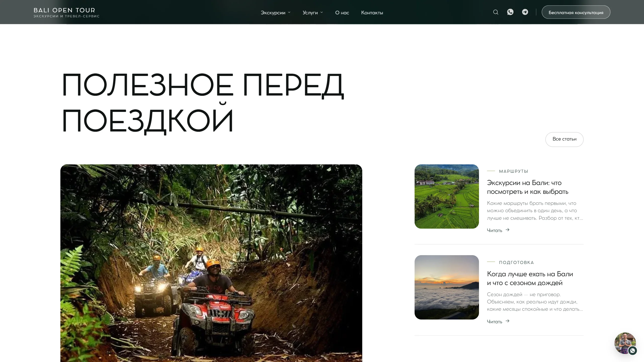Select the Маршруты category label
644x362 pixels.
[x=513, y=171]
